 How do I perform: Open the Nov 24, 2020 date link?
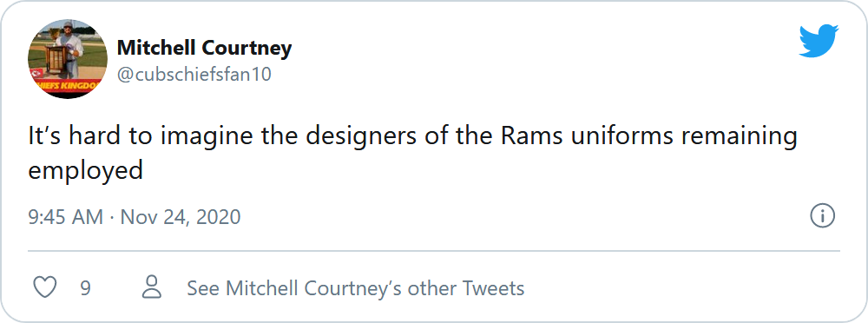(x=181, y=216)
